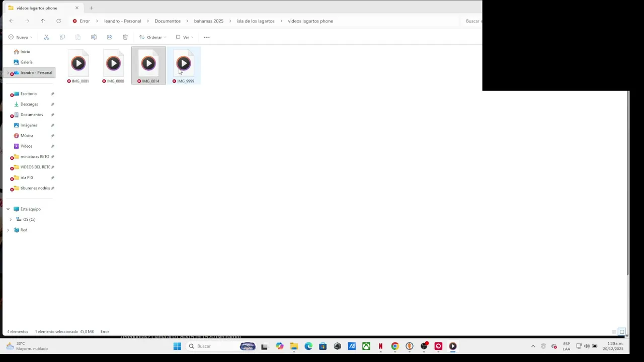Expand the chevron after Documentos breadcrumb
The height and width of the screenshot is (362, 644).
(187, 21)
